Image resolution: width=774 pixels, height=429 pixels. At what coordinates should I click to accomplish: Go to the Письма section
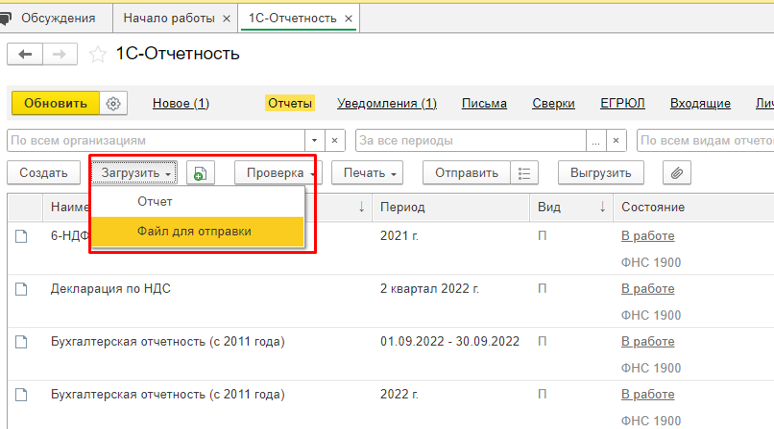484,103
